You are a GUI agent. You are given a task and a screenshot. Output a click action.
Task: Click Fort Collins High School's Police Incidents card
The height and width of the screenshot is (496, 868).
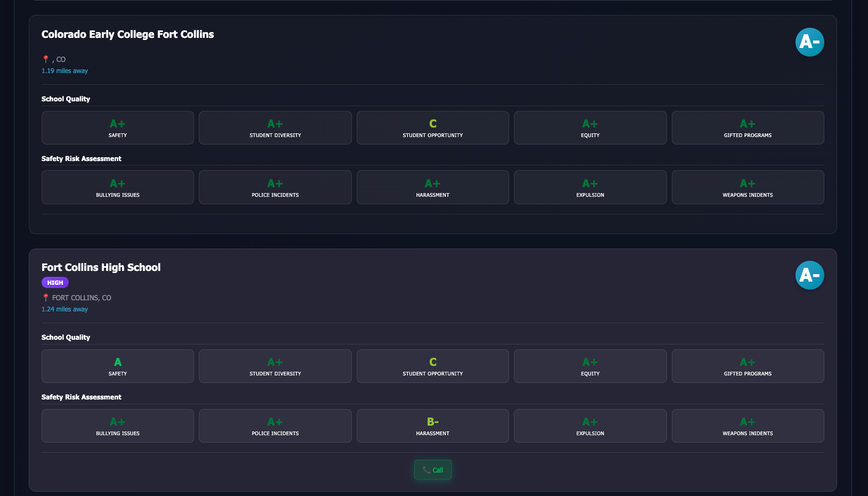coord(275,426)
